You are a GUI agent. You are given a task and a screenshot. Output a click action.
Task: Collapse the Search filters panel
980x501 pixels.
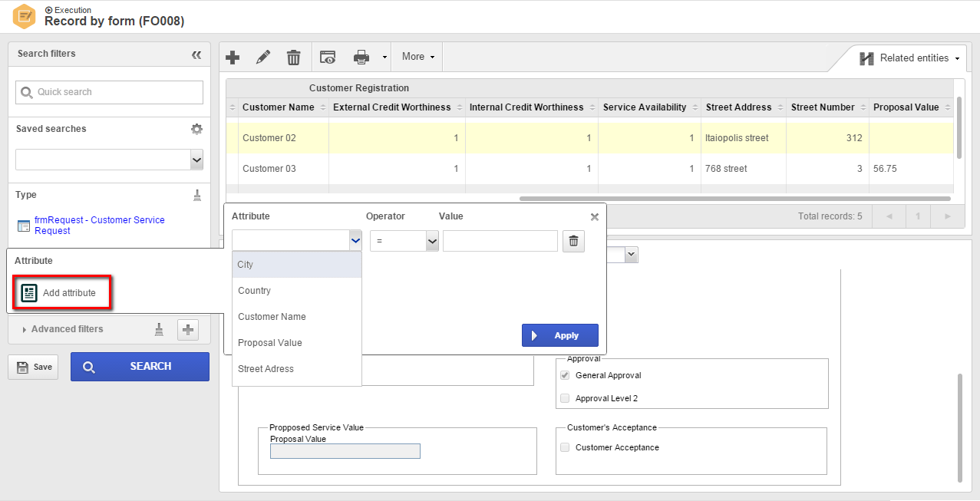pos(196,54)
